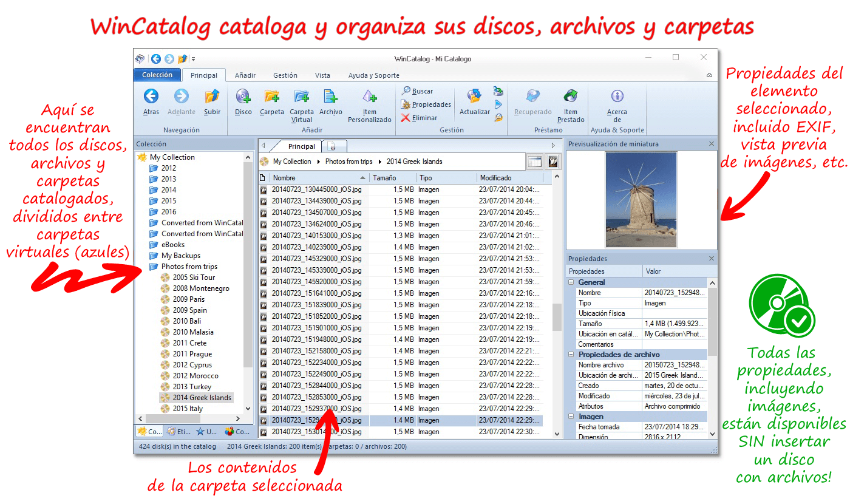The height and width of the screenshot is (504, 850).
Task: Open the second document tab with disc icon
Action: [x=333, y=146]
